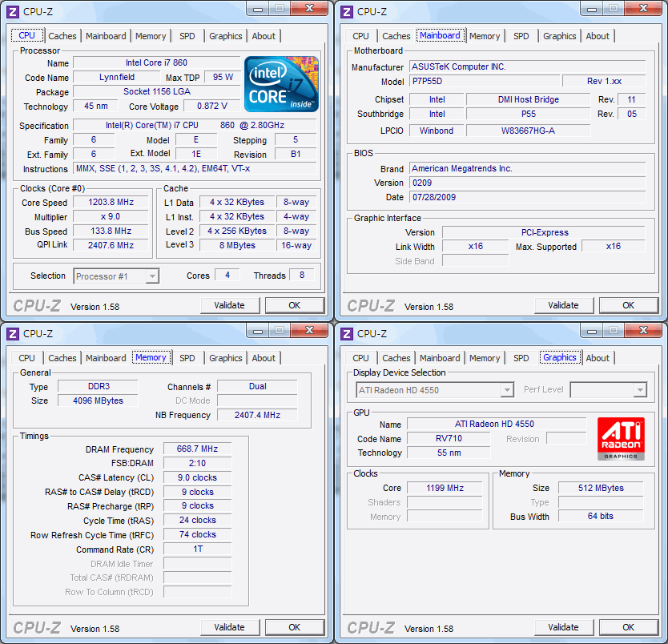The image size is (668, 644).
Task: Minimize the Graphics tab window
Action: pyautogui.click(x=592, y=331)
